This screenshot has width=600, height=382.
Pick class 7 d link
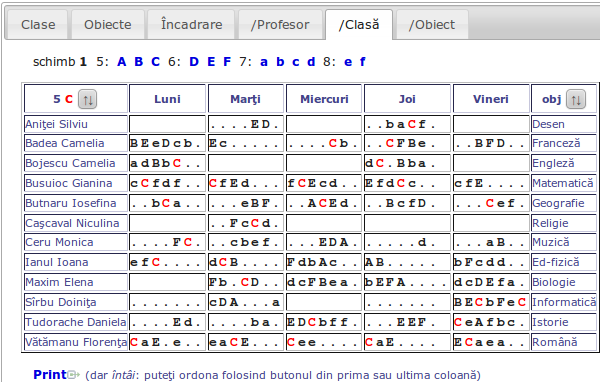(x=311, y=62)
